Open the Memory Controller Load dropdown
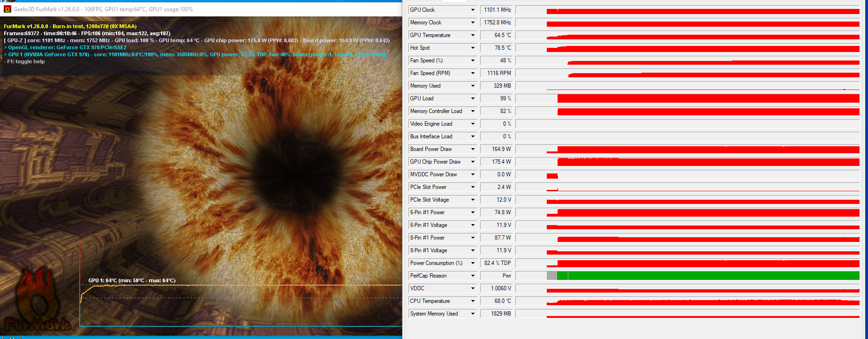Viewport: 868px width, 339px height. (473, 111)
